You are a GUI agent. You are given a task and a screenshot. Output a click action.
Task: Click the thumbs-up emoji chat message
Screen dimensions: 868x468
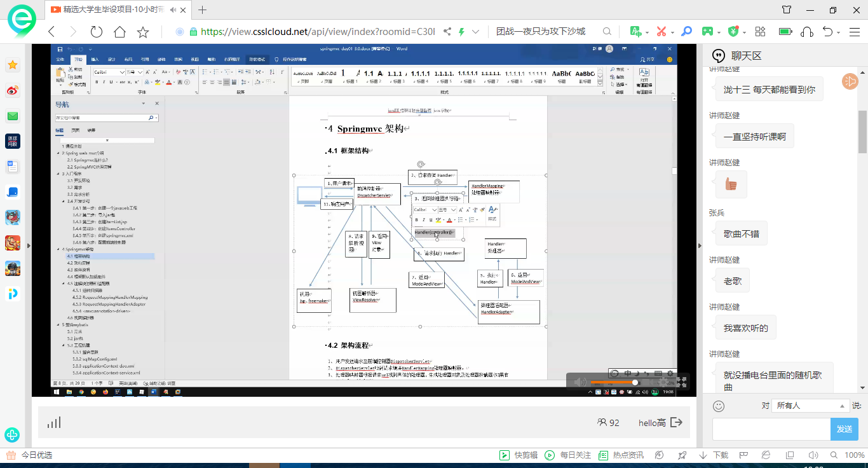pos(731,184)
